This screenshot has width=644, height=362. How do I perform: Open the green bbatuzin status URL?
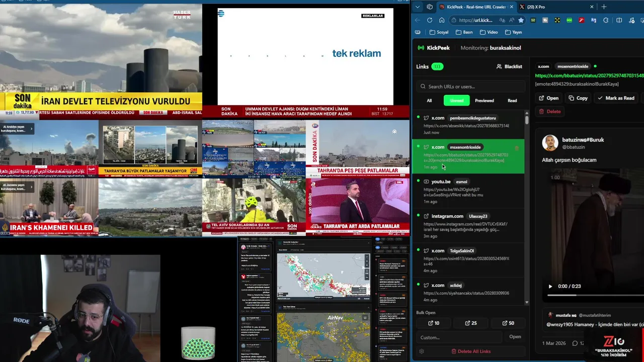589,75
